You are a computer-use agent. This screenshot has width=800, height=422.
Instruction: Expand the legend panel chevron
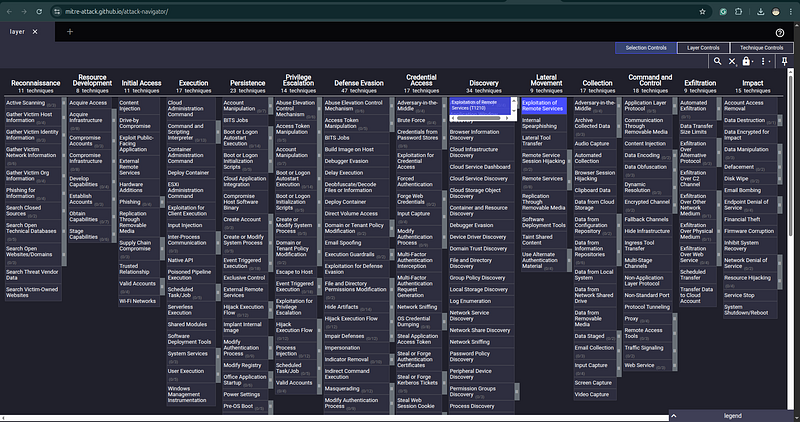[673, 416]
